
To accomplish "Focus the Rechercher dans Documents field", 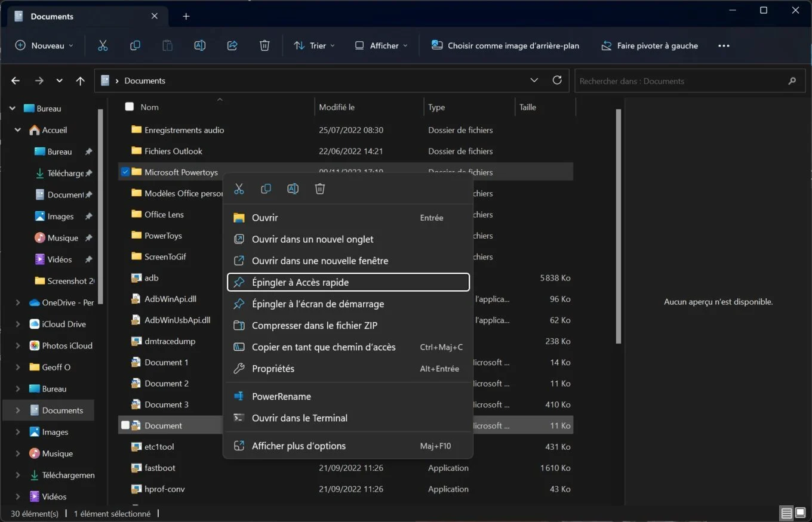I will pos(681,81).
